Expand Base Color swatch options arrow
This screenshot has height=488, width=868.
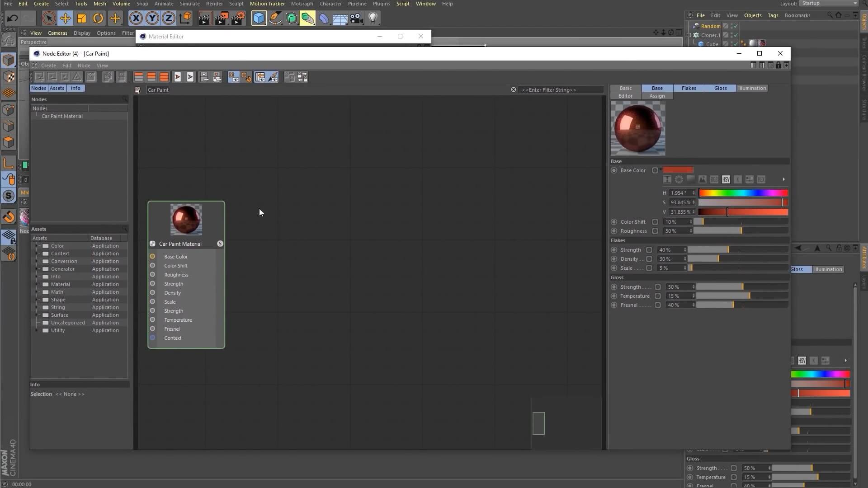[x=660, y=170]
